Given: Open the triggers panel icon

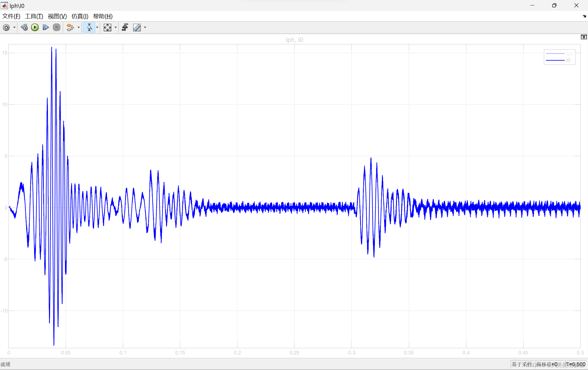Looking at the screenshot, I should (125, 28).
